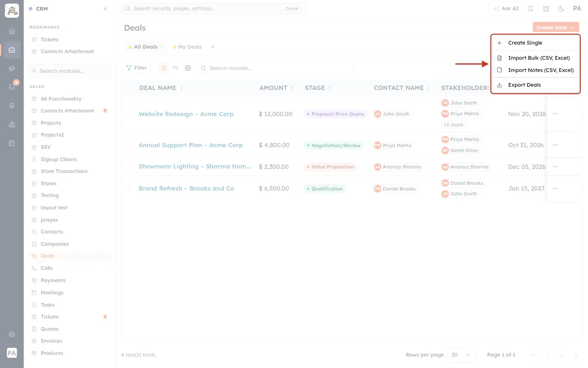Open the Website Redesign – Acme Corp deal

point(186,114)
